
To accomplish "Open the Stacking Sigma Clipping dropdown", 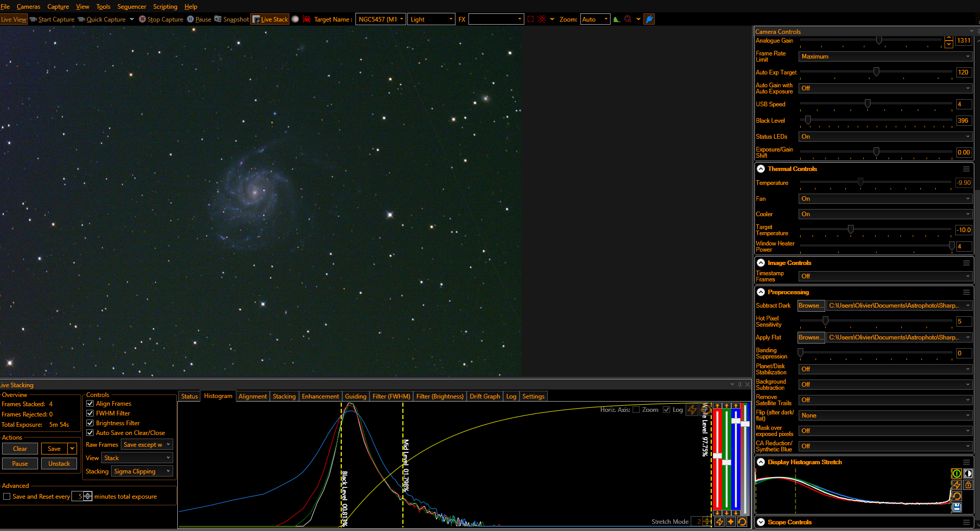I will pos(142,471).
